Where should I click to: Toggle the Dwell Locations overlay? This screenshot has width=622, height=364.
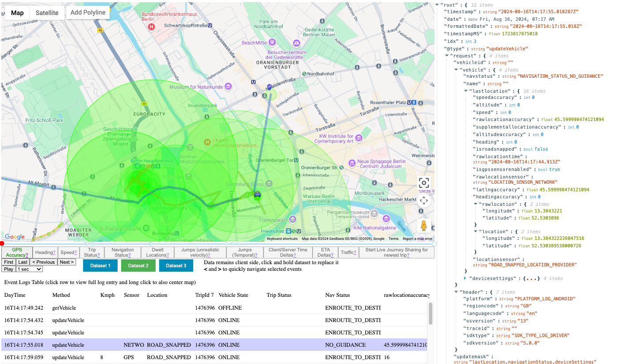click(x=157, y=252)
